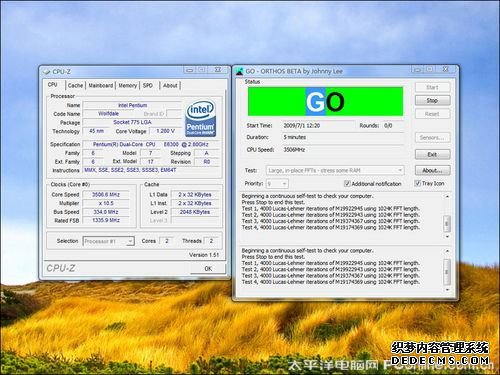
Task: Click the Start Time value 2009/7/1 12:20
Action: (302, 126)
